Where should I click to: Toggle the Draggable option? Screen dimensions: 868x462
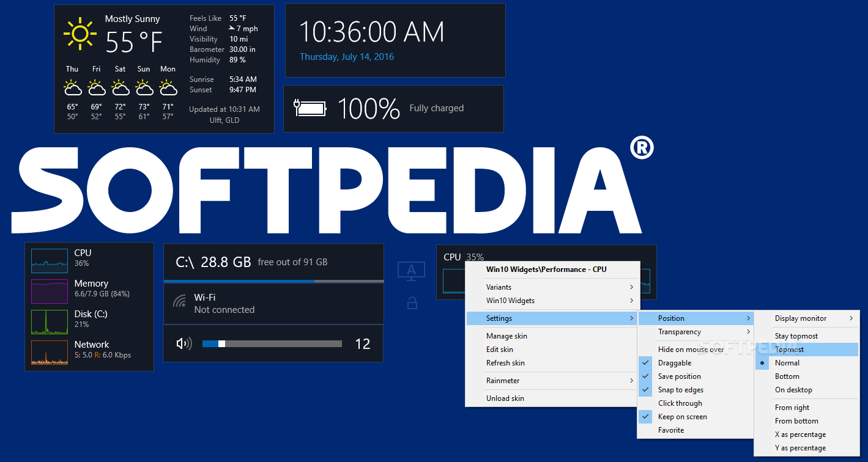pos(695,363)
